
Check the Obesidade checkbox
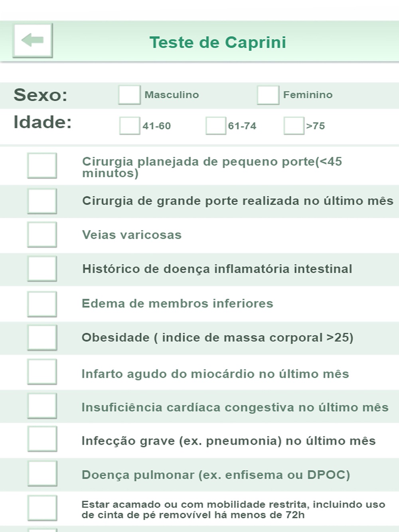pos(42,337)
